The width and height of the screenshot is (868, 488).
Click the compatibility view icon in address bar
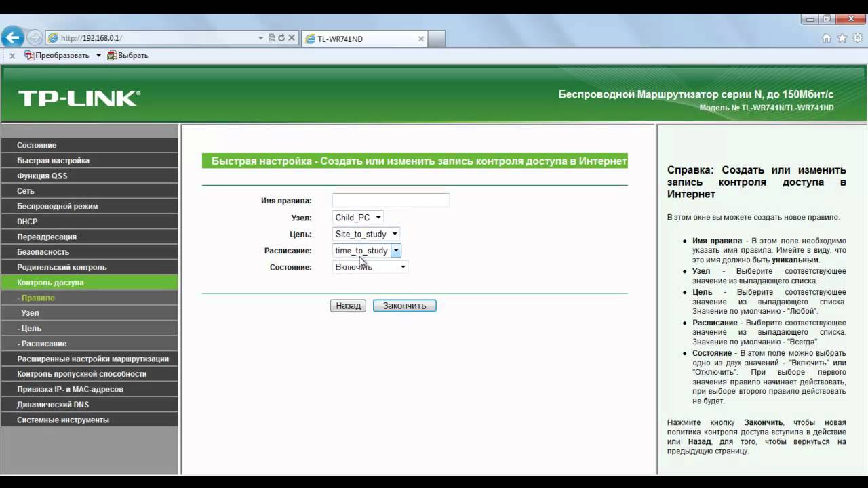[x=271, y=38]
